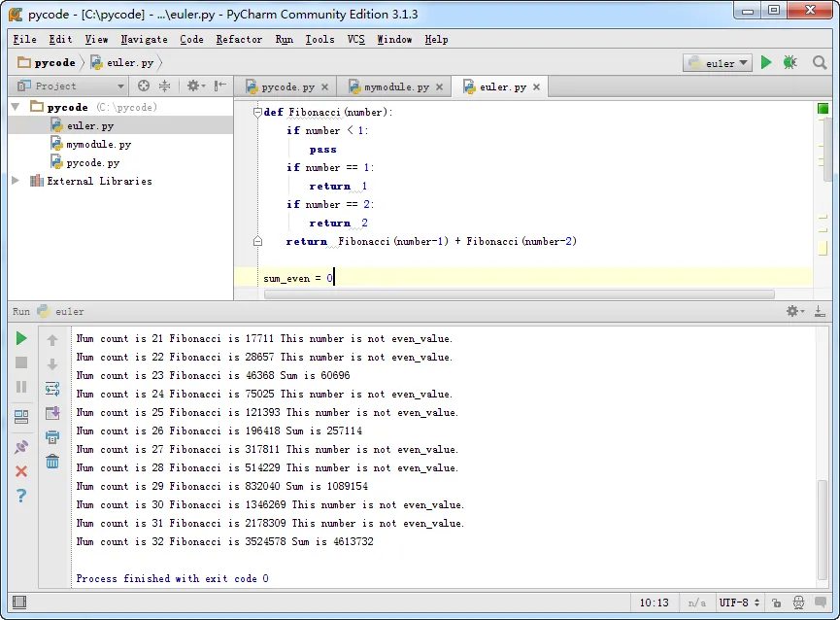The image size is (840, 620).
Task: Open UTF-8 encoding selector
Action: click(x=739, y=603)
